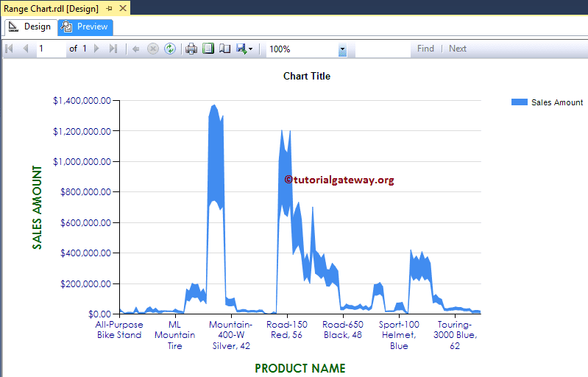The width and height of the screenshot is (588, 377).
Task: Go to previous page of report
Action: click(26, 49)
